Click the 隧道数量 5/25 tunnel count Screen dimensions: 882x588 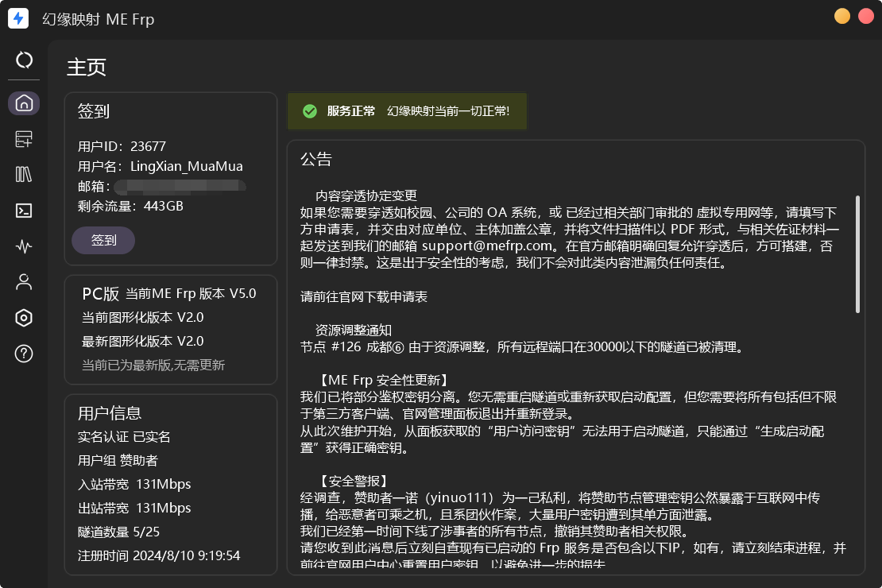(x=121, y=532)
